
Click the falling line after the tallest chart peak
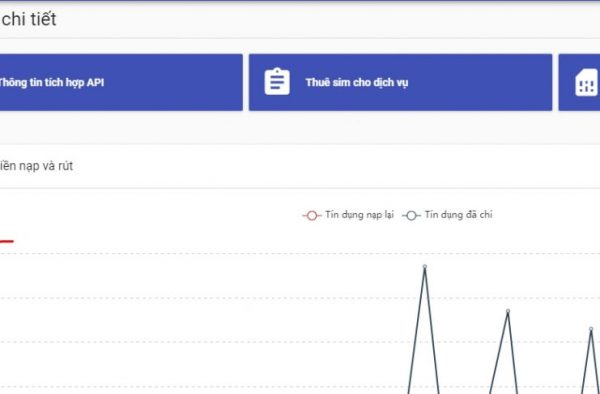pyautogui.click(x=432, y=329)
